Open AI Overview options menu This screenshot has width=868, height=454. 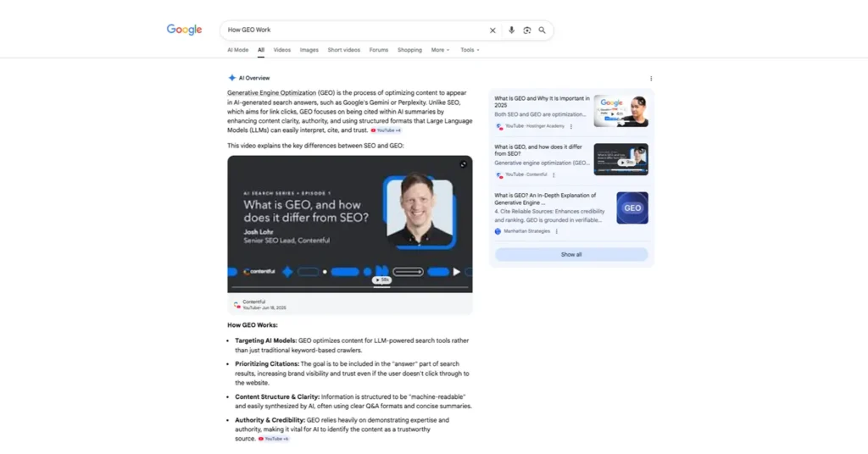(651, 79)
